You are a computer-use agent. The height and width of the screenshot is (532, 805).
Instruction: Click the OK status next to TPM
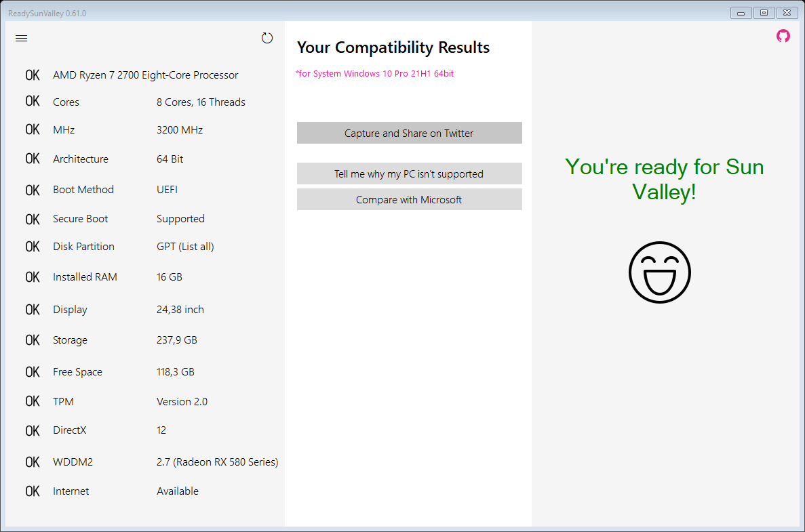click(x=33, y=401)
